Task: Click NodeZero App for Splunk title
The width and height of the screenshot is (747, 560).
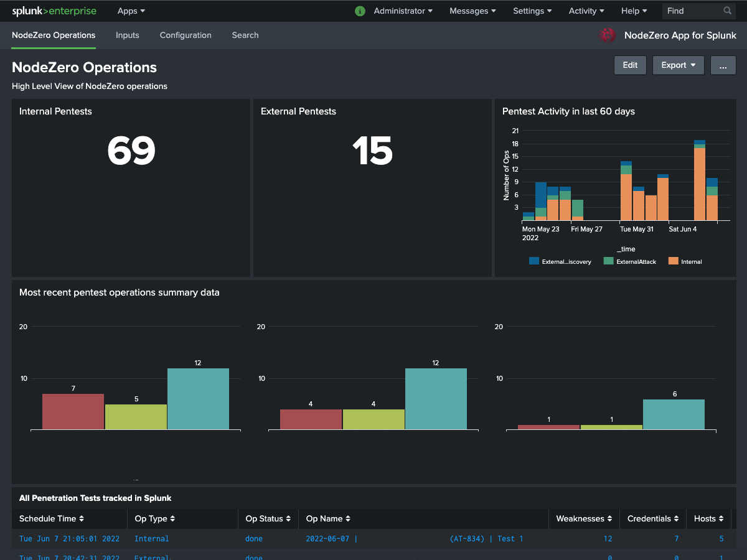Action: pyautogui.click(x=680, y=35)
